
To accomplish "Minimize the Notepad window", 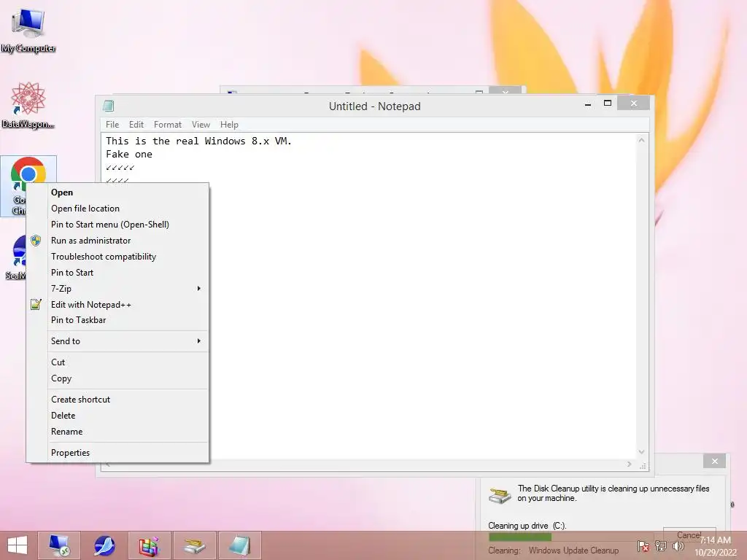I will 588,104.
